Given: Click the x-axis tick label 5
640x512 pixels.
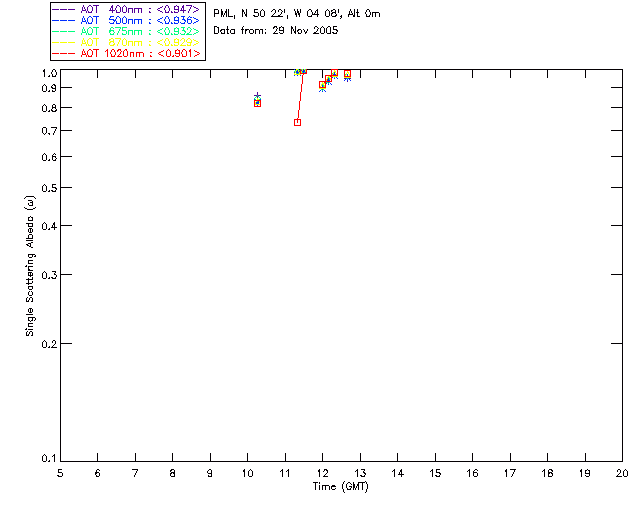Looking at the screenshot, I should click(60, 473).
